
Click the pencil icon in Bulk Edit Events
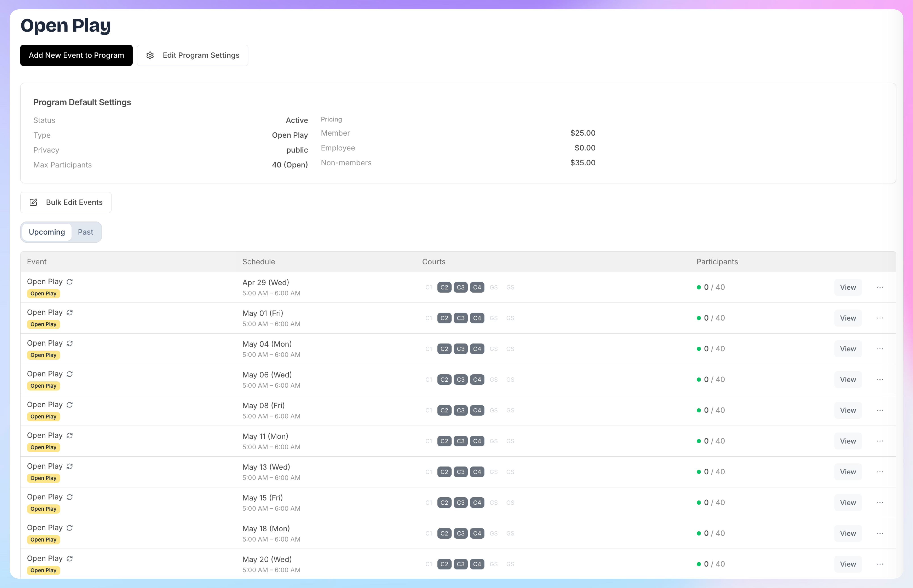(34, 202)
